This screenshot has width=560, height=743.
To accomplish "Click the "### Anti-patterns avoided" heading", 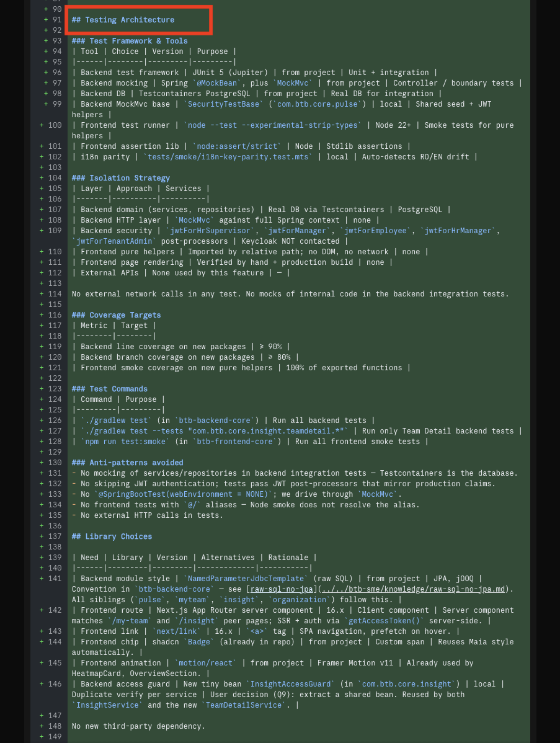I will point(128,463).
